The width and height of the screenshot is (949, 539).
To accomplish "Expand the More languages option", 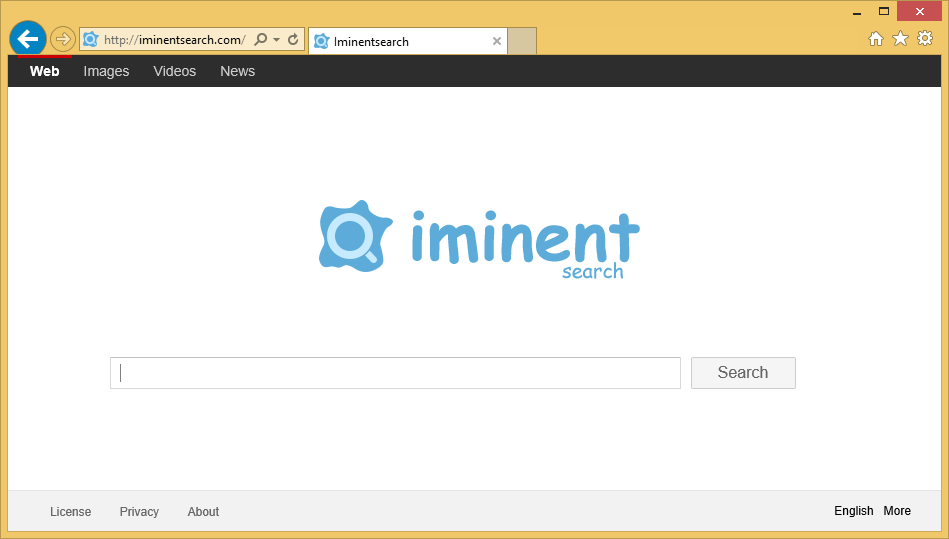I will 897,511.
